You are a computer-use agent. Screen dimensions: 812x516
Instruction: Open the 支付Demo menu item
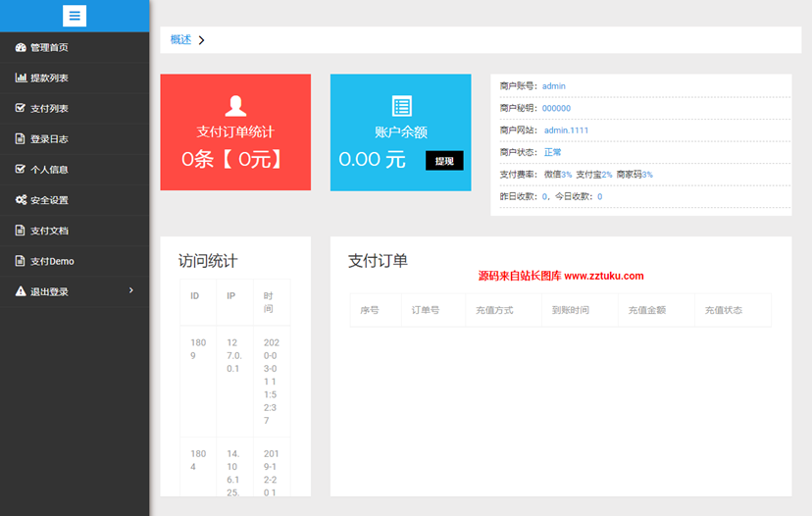tap(52, 261)
